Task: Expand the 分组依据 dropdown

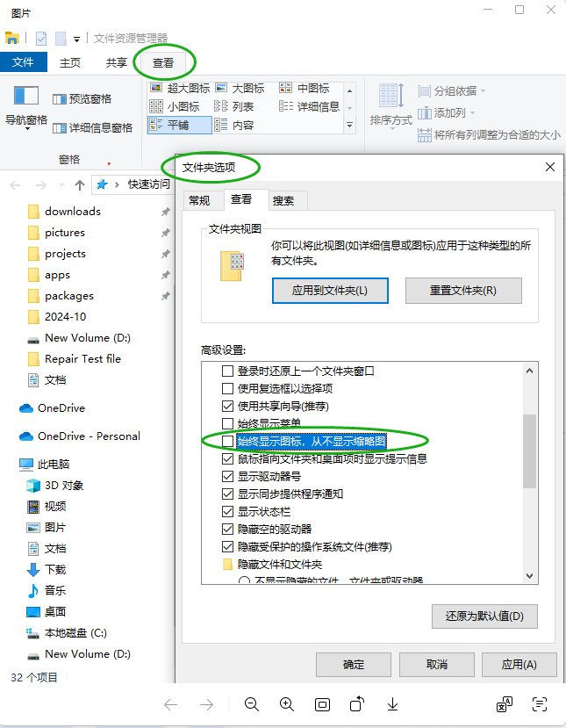Action: 451,91
